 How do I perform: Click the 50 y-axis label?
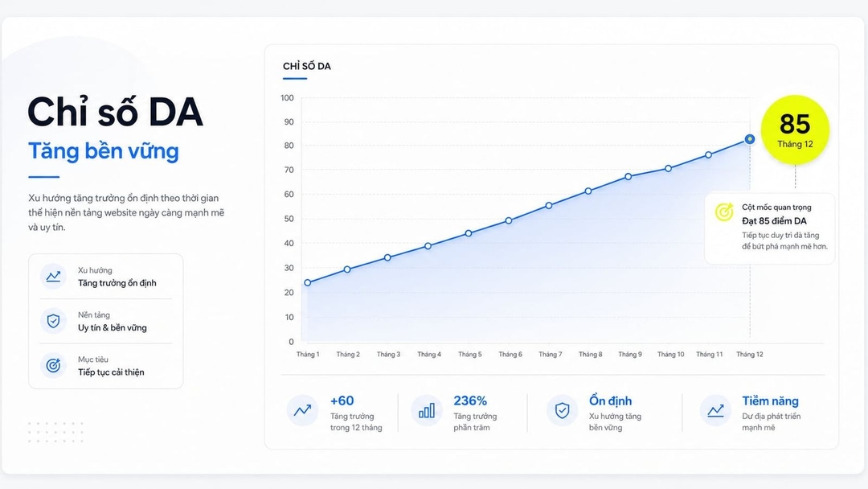click(x=289, y=219)
